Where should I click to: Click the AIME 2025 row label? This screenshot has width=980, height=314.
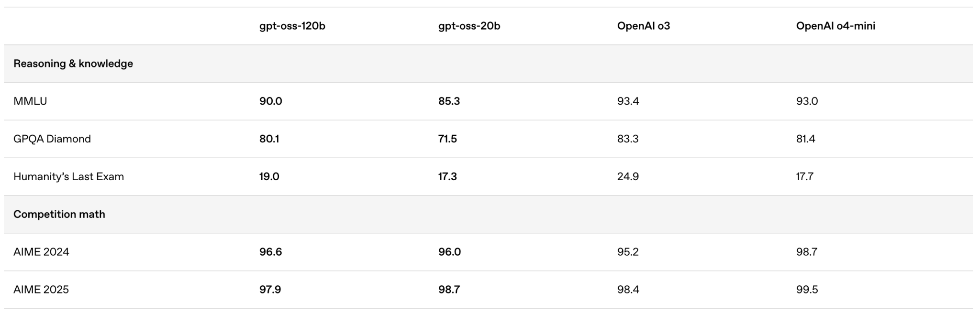click(41, 290)
